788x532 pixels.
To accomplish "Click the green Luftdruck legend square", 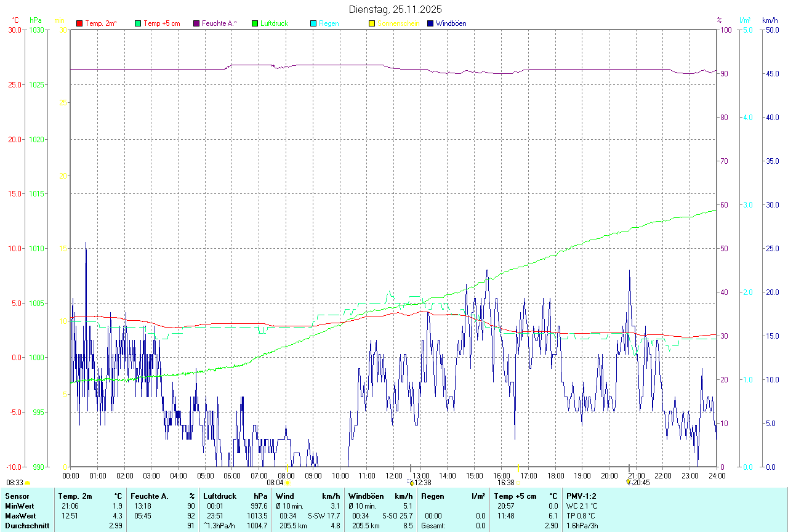I will pos(255,23).
